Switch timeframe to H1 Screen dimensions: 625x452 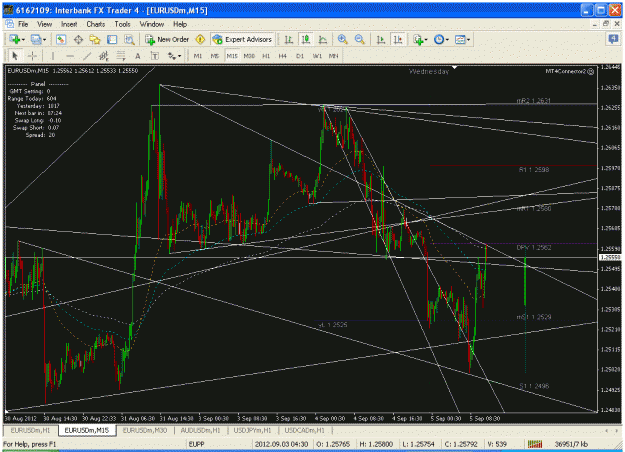[x=266, y=56]
